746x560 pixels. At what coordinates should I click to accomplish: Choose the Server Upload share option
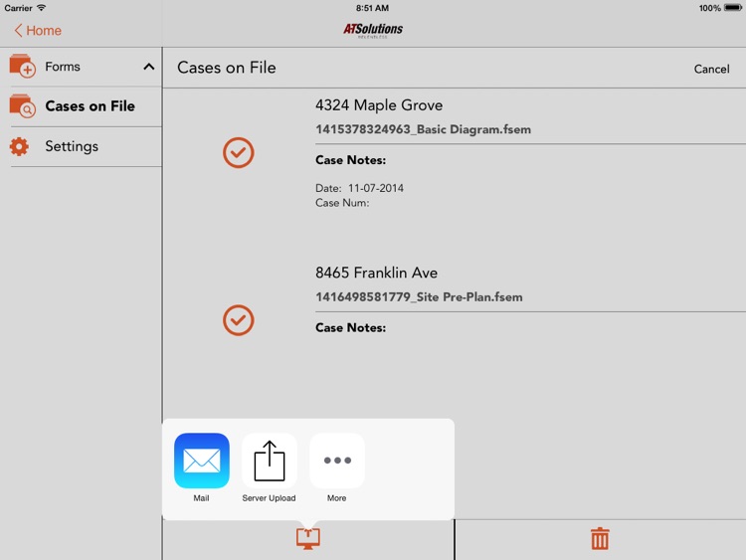coord(270,461)
